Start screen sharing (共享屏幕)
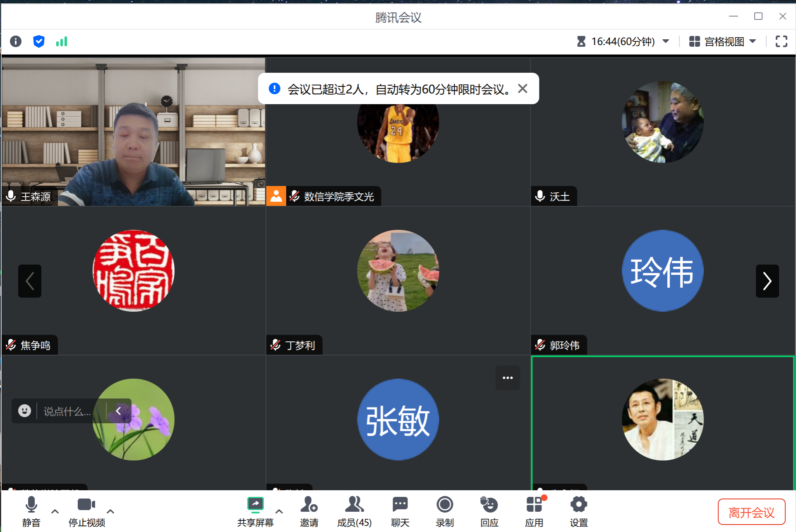 255,511
